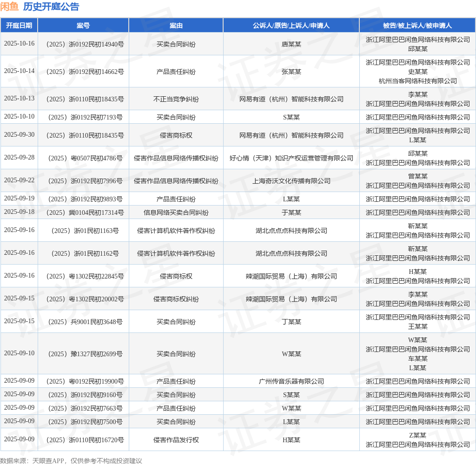476x465 pixels.
Task: Click 侵害商标权纠纷 cause cell
Action: [x=176, y=299]
